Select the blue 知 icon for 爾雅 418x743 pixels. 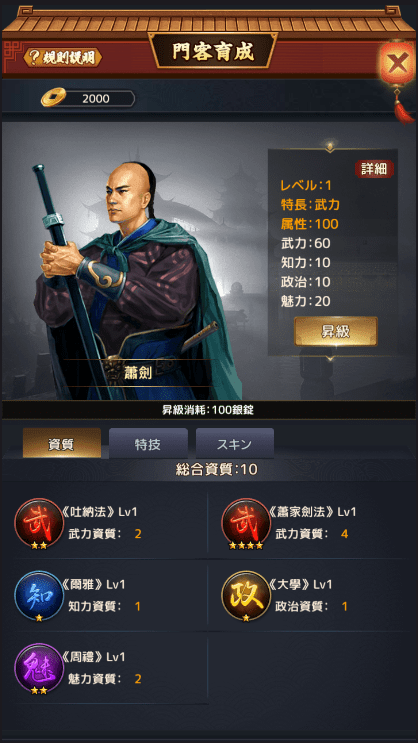coord(39,595)
